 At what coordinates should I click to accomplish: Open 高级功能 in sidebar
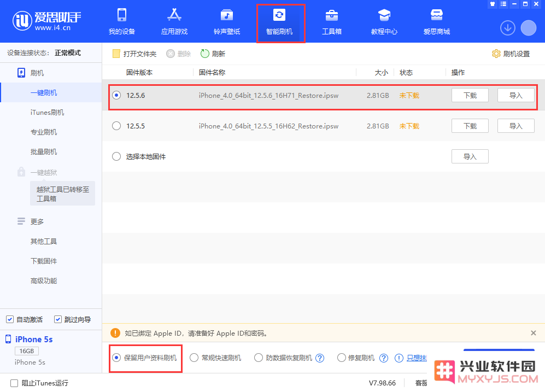coord(43,281)
